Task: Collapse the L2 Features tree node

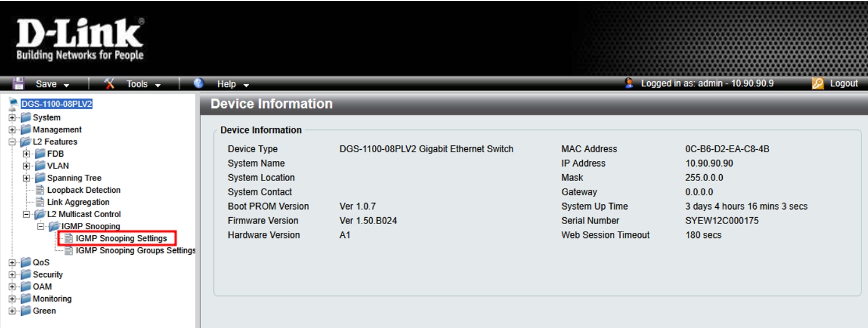Action: click(12, 142)
